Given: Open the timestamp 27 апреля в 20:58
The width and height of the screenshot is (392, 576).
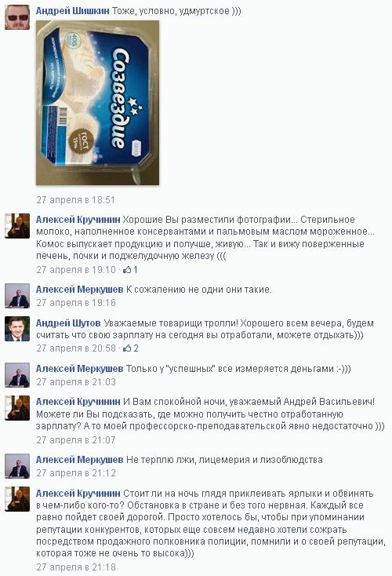Looking at the screenshot, I should coord(76,348).
